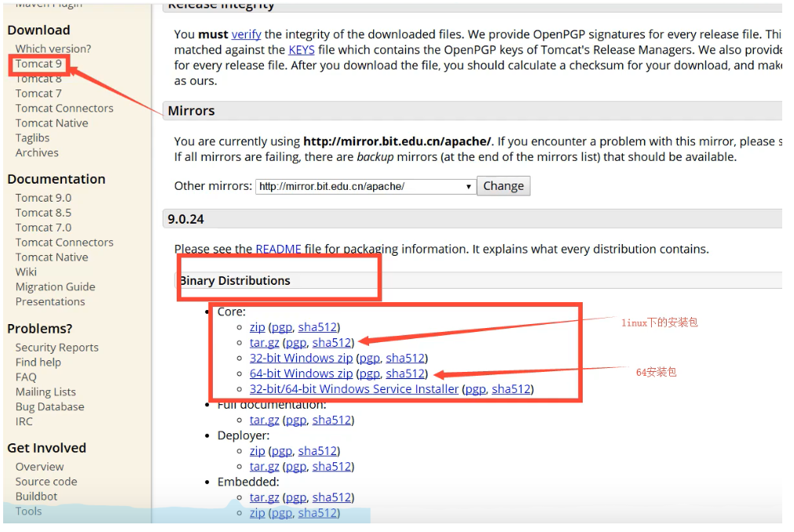
Task: Download the Deployer tar.gz package
Action: pos(265,467)
